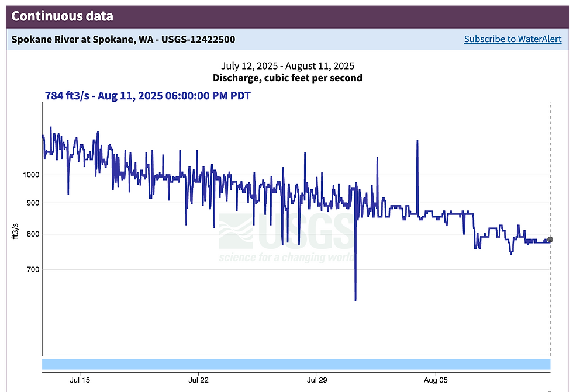573x392 pixels.
Task: Click the Jul 29 x-axis label
Action: click(x=317, y=380)
